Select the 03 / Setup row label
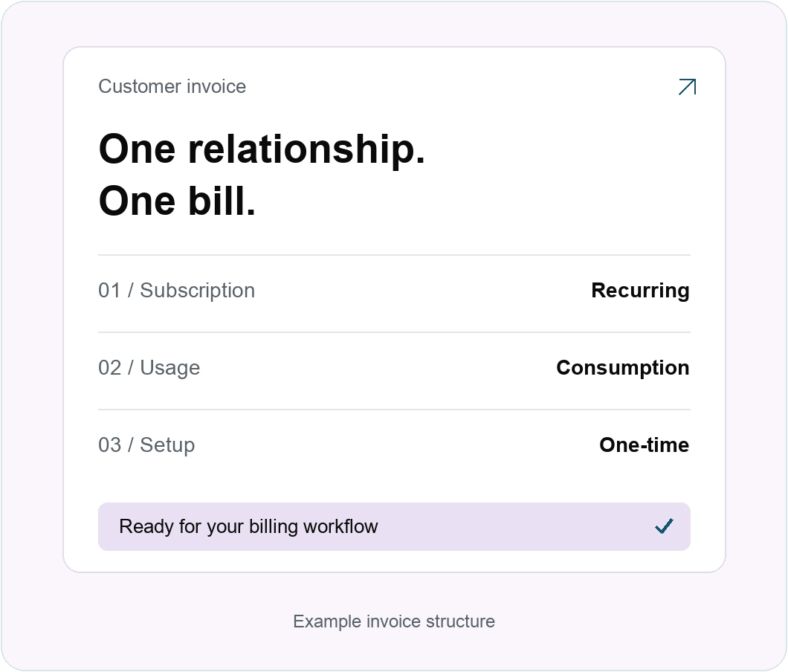The width and height of the screenshot is (788, 672). point(146,445)
